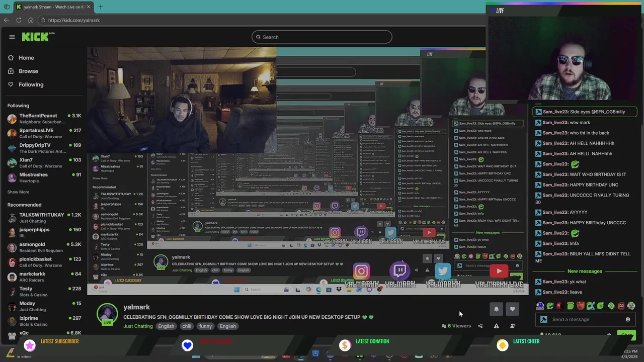Click the Instagram icon in stream overlay

361,272
